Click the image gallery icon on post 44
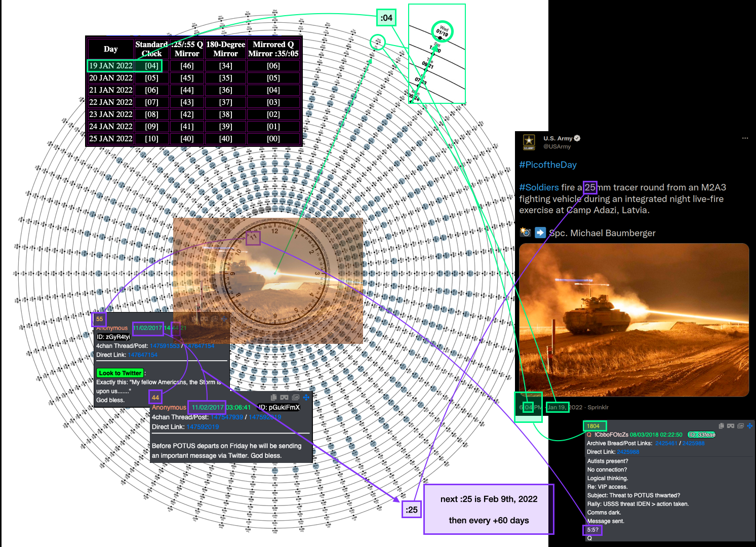 [x=296, y=398]
